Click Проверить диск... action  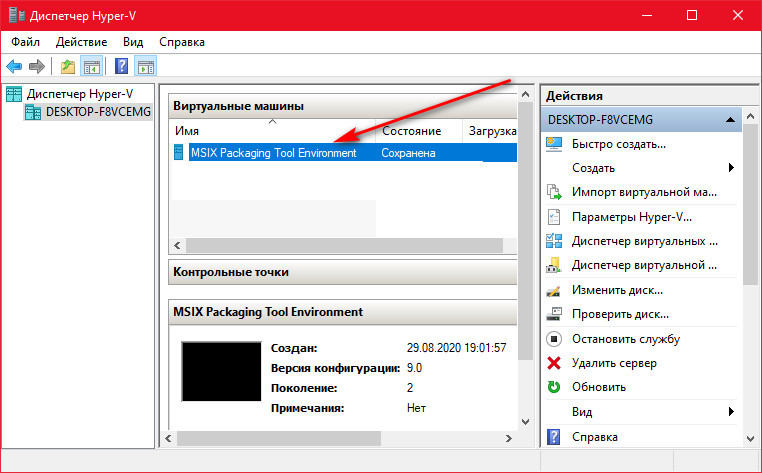click(x=620, y=315)
